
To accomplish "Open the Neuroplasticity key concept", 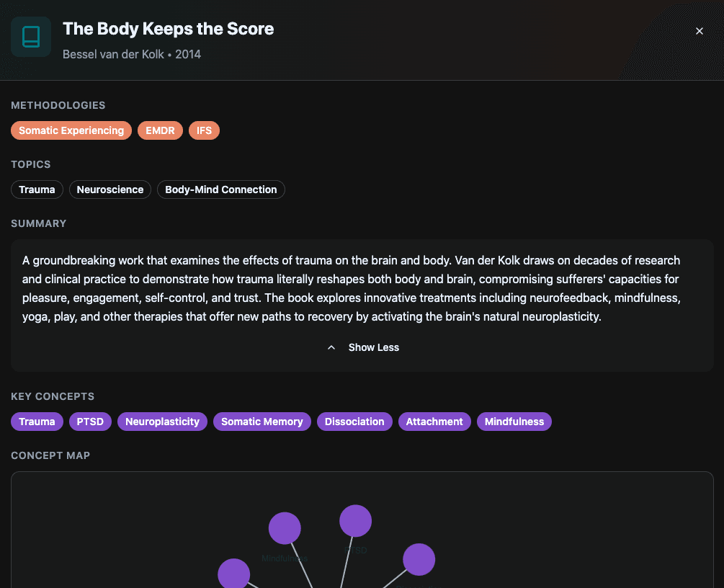I will point(162,422).
